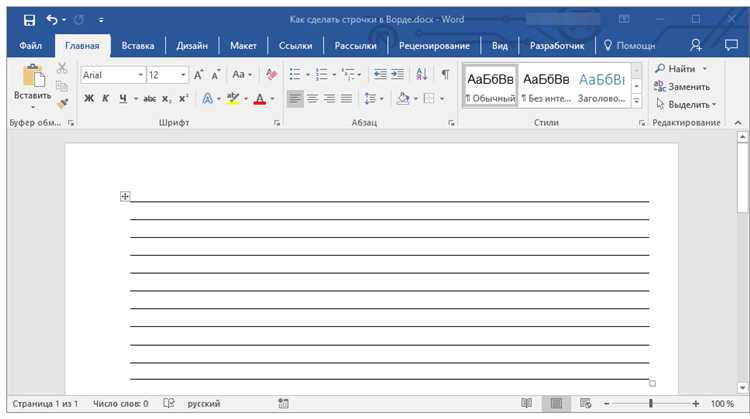Cut selection with the scissors icon
This screenshot has width=750, height=419.
[x=62, y=68]
